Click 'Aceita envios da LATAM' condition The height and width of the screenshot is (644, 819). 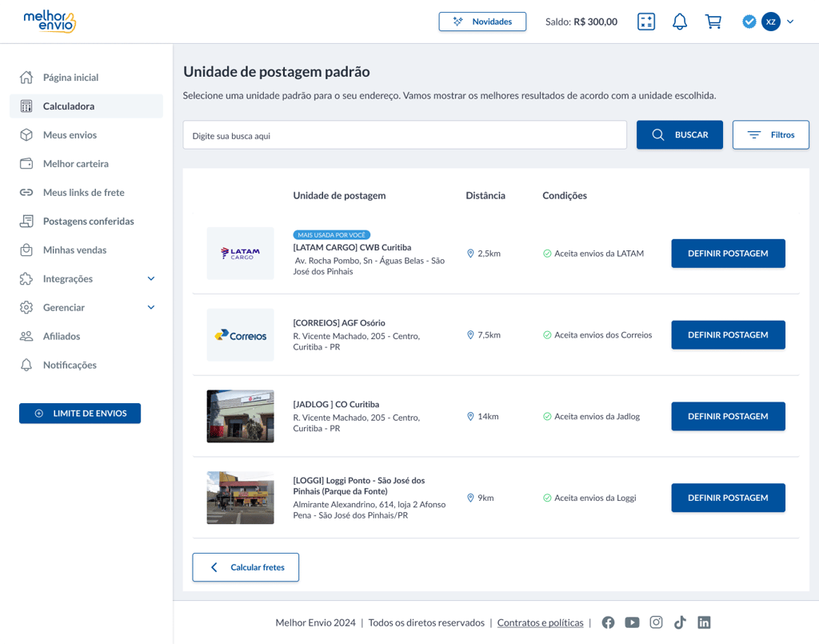click(x=593, y=254)
